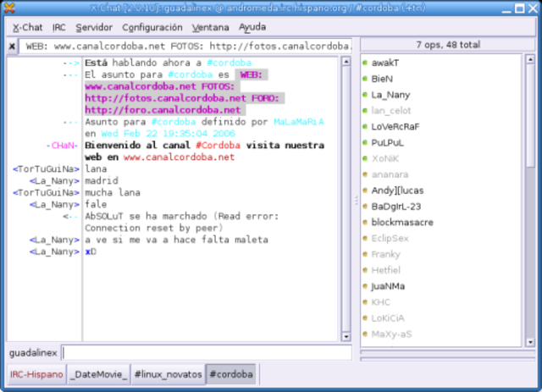This screenshot has width=542, height=392.
Task: Click the green op icon beside awakT
Action: [x=365, y=63]
